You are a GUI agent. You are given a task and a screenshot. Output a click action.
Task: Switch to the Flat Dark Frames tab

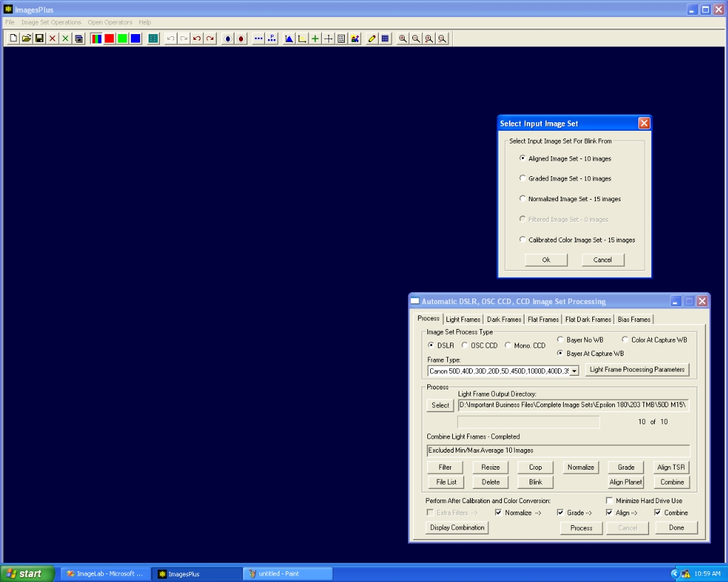tap(588, 319)
